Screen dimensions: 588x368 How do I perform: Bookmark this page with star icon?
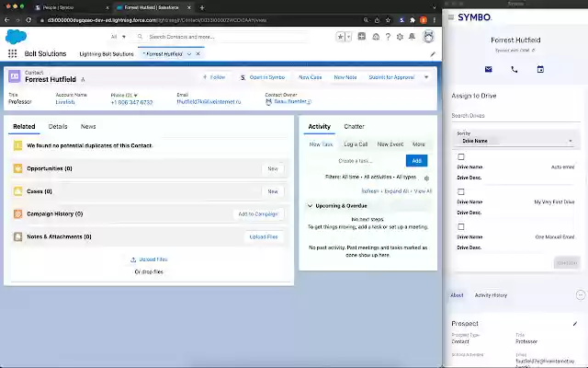click(388, 20)
